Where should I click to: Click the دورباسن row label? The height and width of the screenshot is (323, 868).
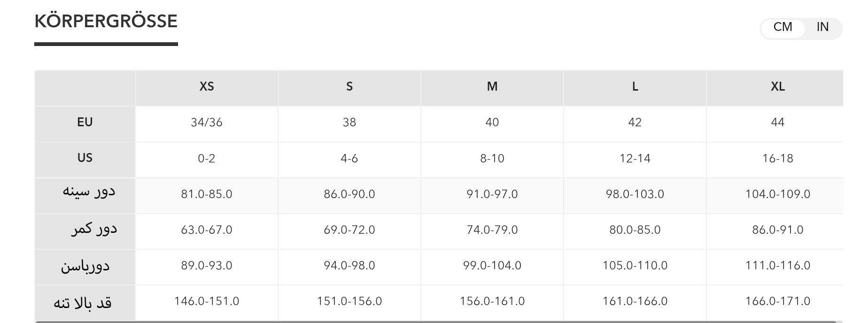click(x=85, y=266)
